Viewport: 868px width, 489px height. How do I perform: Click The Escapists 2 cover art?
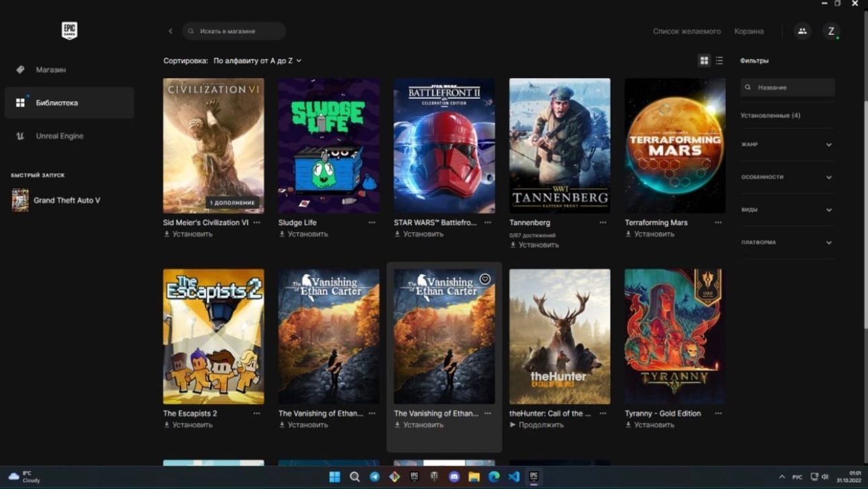point(213,337)
